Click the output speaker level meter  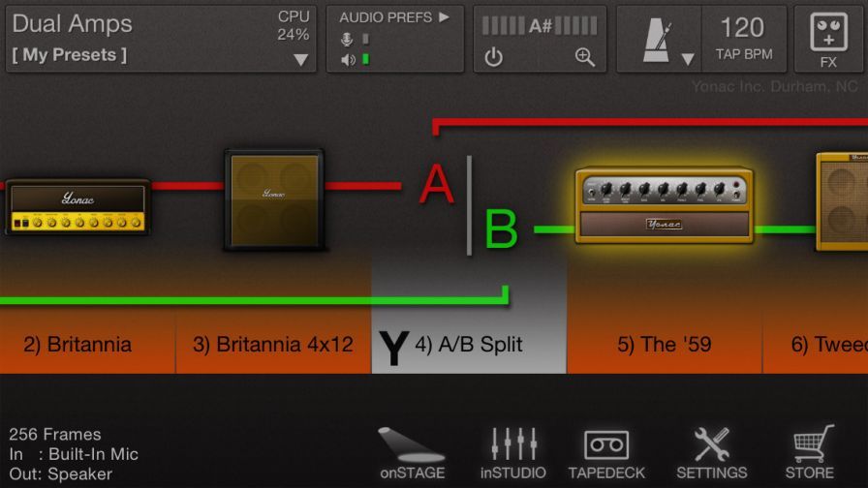(365, 59)
